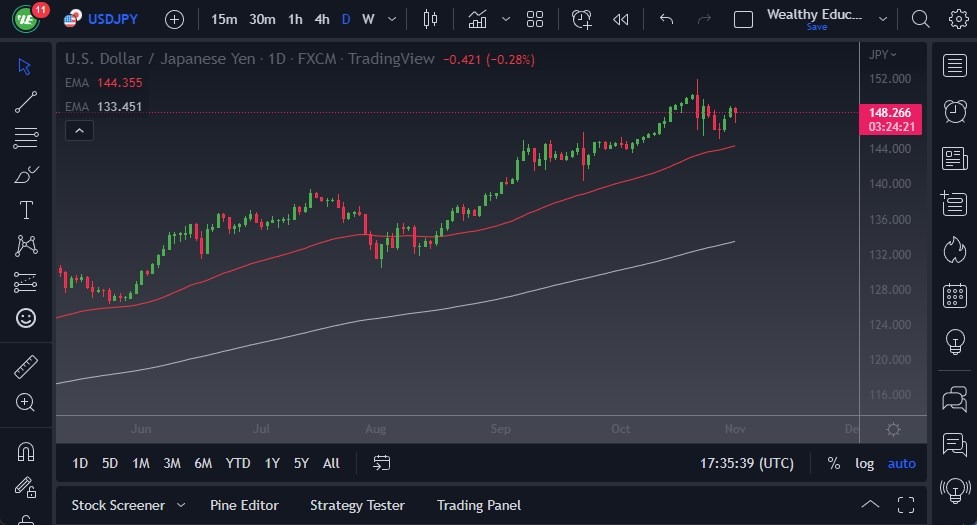This screenshot has width=977, height=525.
Task: Open the Strategy Tester tab
Action: click(357, 505)
